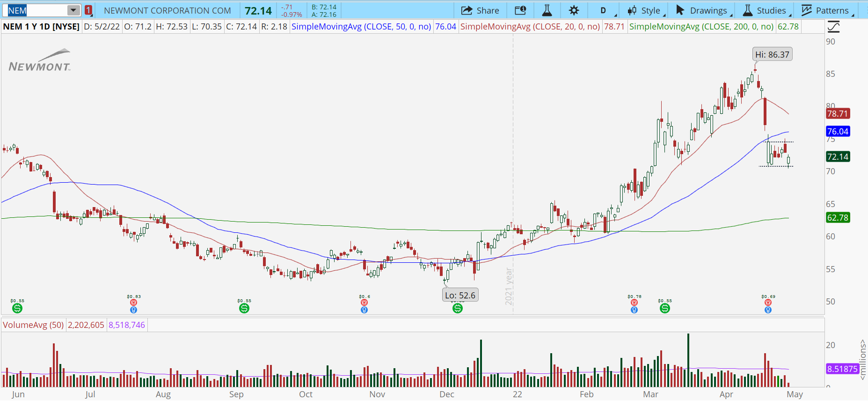Screen dimensions: 868x401
Task: Click the C: 72.14 close value
Action: click(x=241, y=27)
